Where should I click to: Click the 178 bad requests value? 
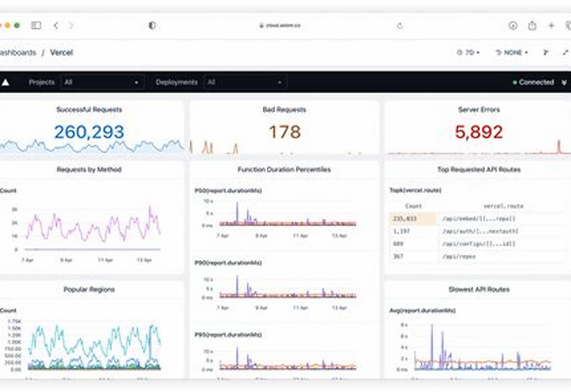pos(284,132)
